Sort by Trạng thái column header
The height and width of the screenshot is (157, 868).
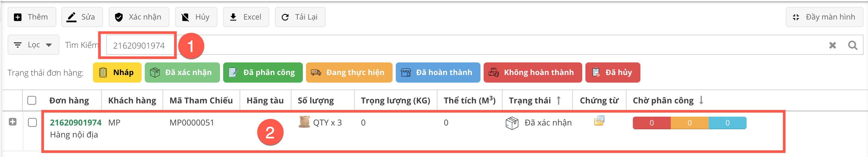tap(530, 100)
